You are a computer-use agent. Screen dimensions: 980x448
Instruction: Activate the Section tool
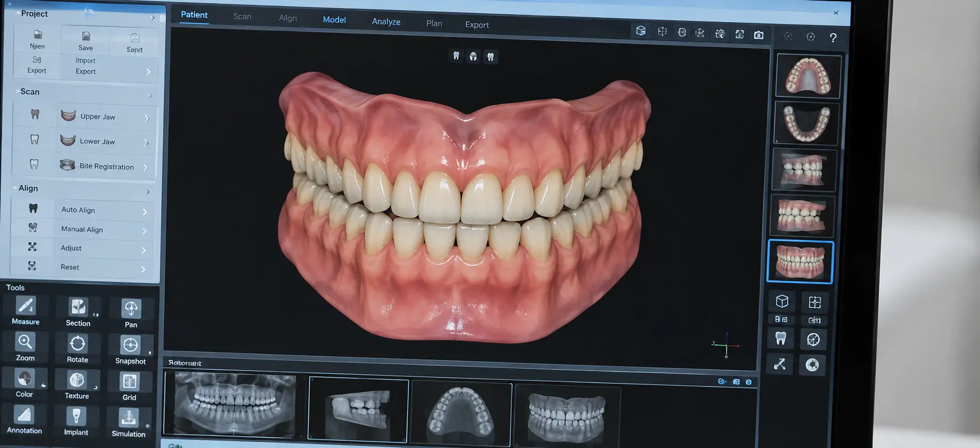[x=78, y=312]
